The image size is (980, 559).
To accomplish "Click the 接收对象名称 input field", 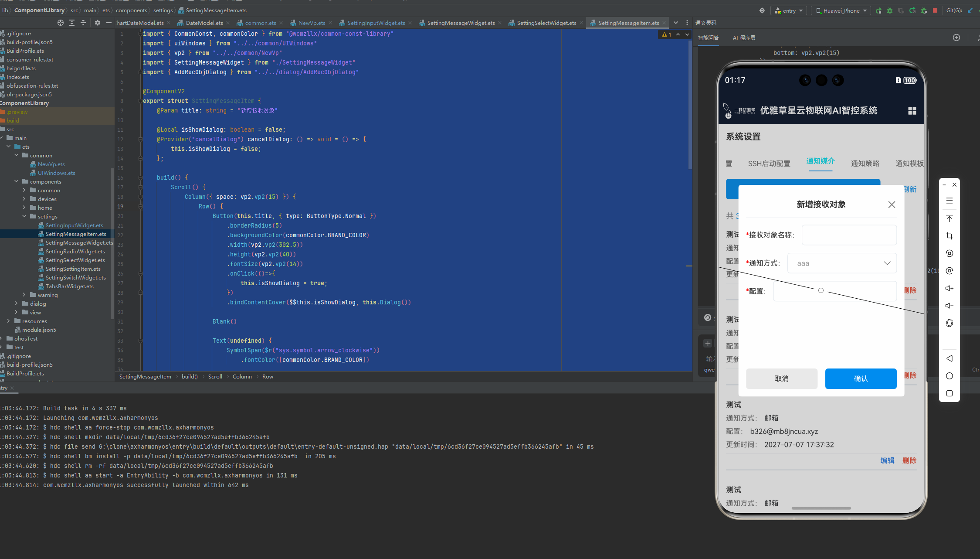I will [x=849, y=235].
